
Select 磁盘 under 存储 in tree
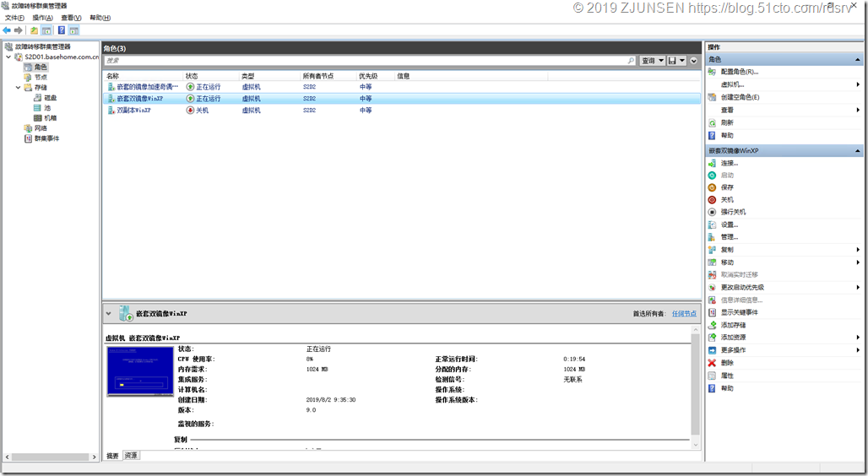(x=51, y=97)
